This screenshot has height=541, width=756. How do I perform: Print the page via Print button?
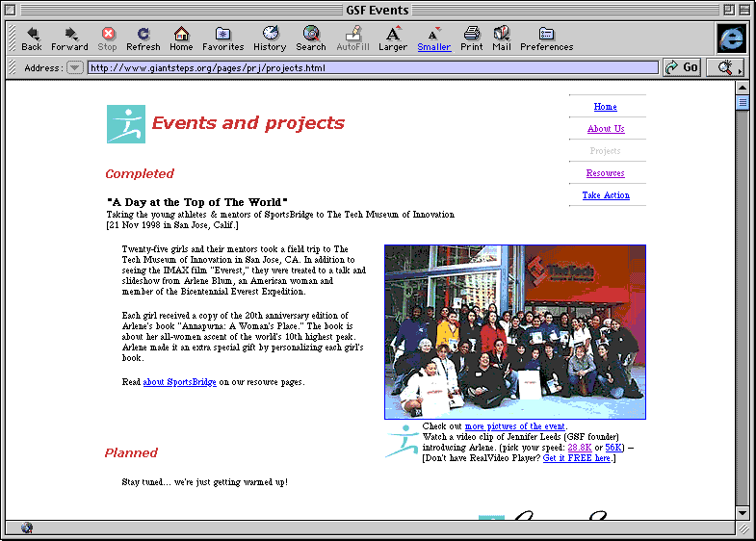pyautogui.click(x=472, y=39)
